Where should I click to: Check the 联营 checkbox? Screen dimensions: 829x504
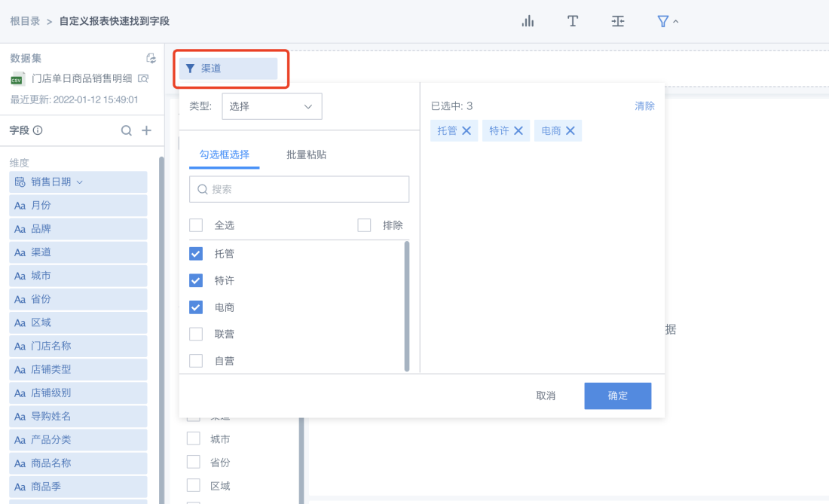[x=196, y=334]
